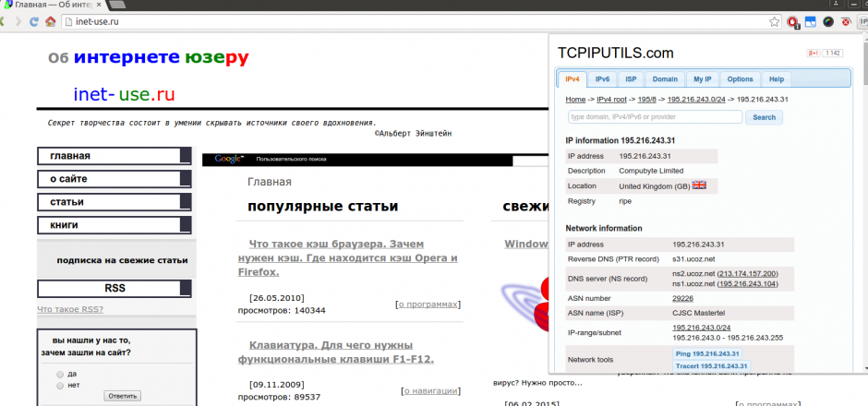Focus the domain/IP search field in popup
The width and height of the screenshot is (868, 406).
pos(655,117)
